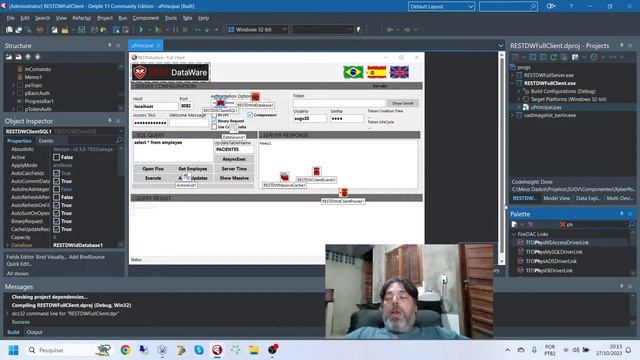Open the Refactor menu
The image size is (640, 360).
(x=82, y=18)
